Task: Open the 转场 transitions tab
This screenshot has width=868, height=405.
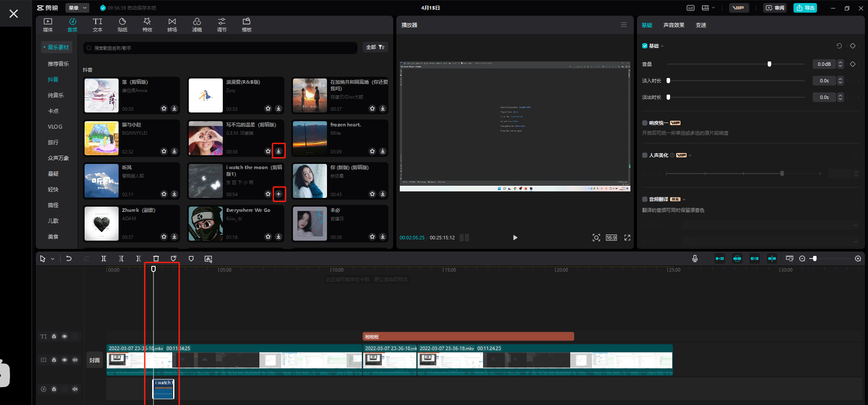Action: [172, 25]
